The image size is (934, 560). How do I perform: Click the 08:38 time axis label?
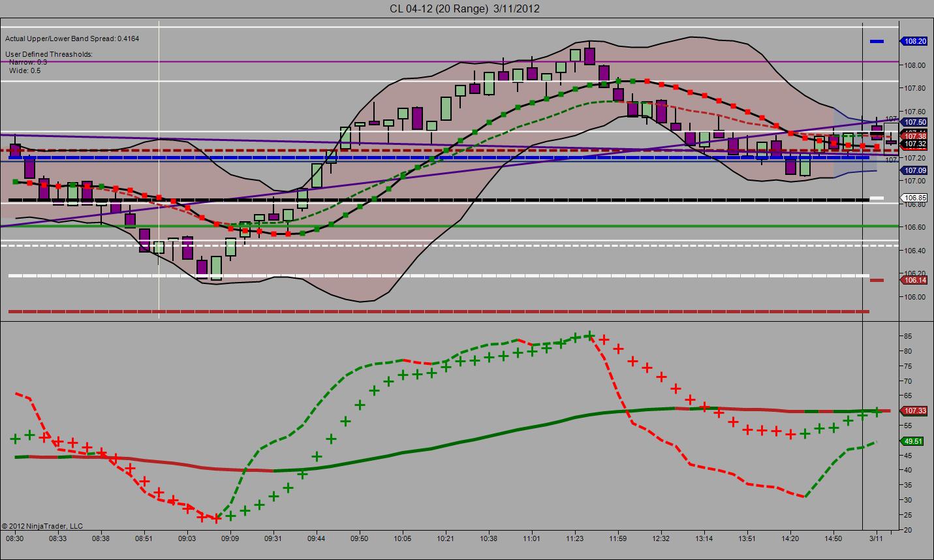(x=101, y=539)
